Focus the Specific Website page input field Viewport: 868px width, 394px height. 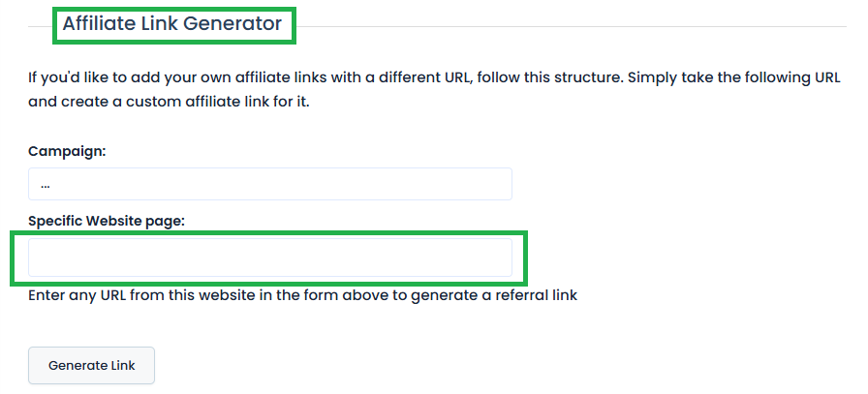tap(269, 258)
